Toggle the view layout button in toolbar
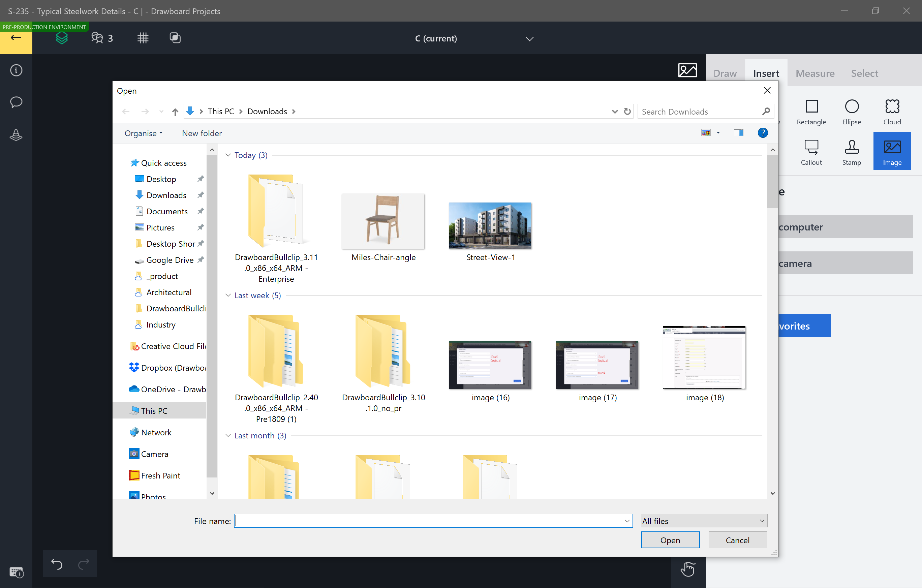This screenshot has height=588, width=922. click(x=737, y=133)
